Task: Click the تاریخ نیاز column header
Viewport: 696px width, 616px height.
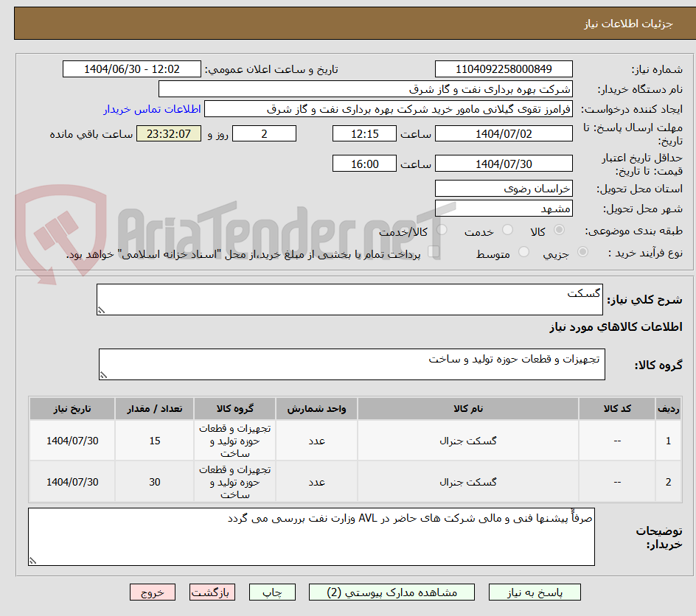Action: 72,409
